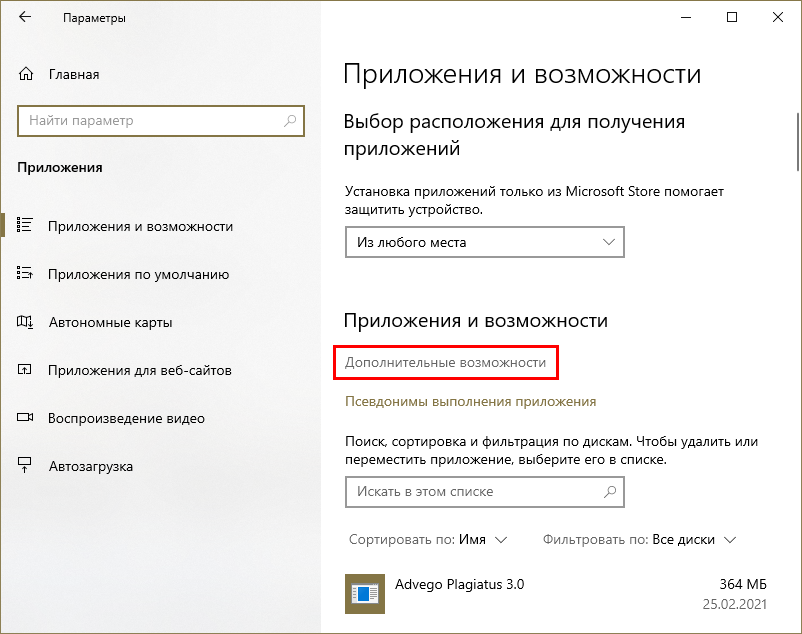Click the Приложения и возможности list icon
802x634 pixels.
tap(26, 226)
